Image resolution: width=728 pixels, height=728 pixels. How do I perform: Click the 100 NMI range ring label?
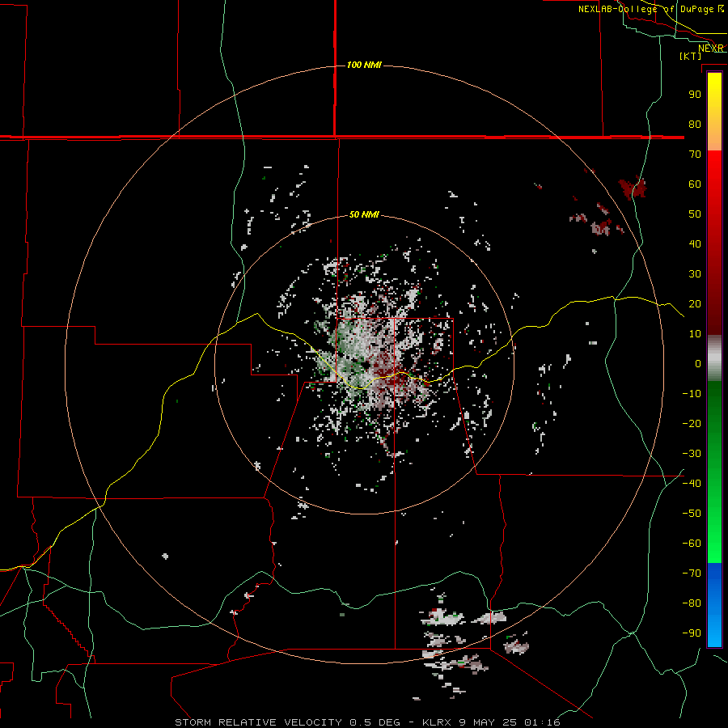pyautogui.click(x=364, y=65)
